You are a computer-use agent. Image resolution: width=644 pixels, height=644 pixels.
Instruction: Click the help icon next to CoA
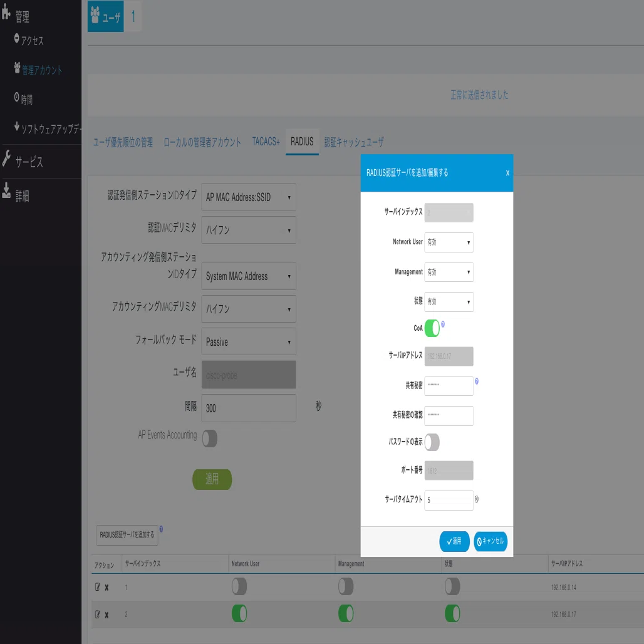[x=443, y=324]
